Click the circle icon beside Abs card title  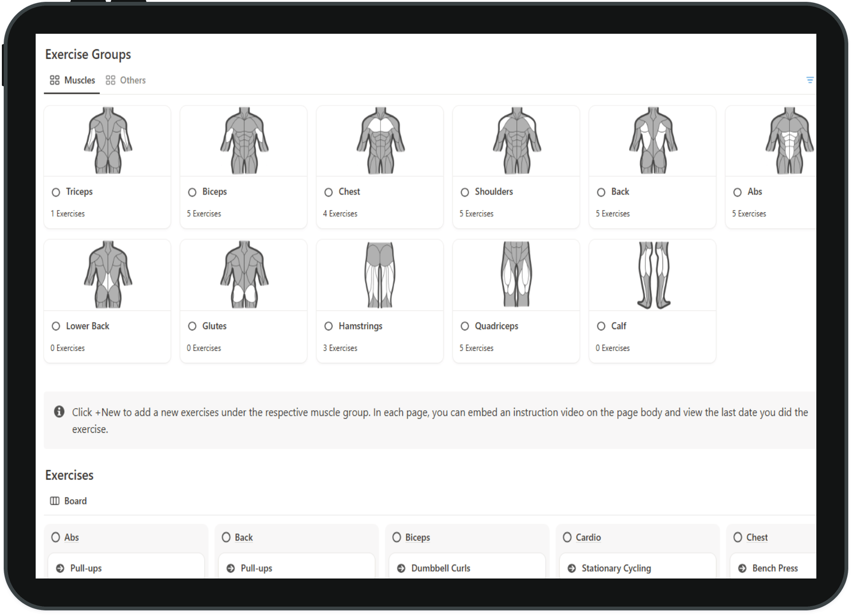click(x=738, y=192)
